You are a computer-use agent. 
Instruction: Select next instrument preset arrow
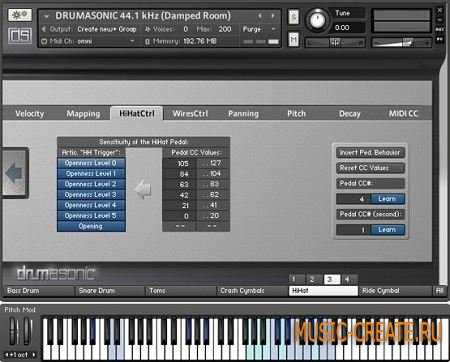point(273,16)
